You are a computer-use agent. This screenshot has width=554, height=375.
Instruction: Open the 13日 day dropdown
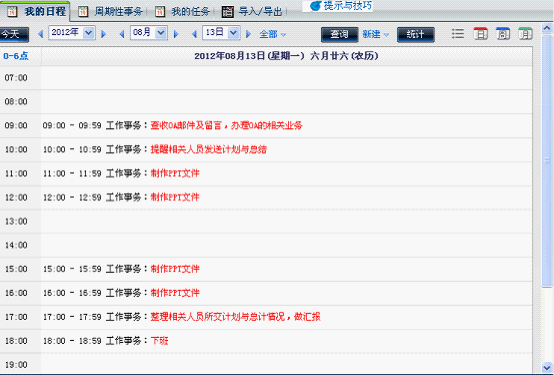[x=221, y=33]
